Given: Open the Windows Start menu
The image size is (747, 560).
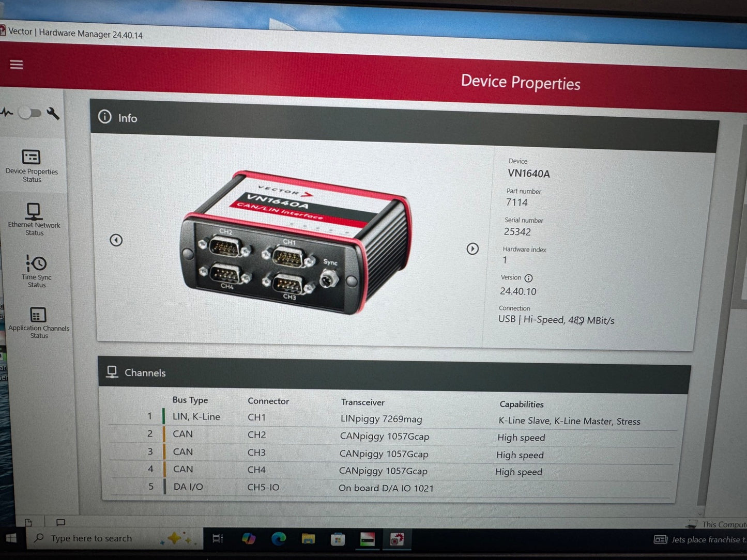Looking at the screenshot, I should click(x=11, y=538).
